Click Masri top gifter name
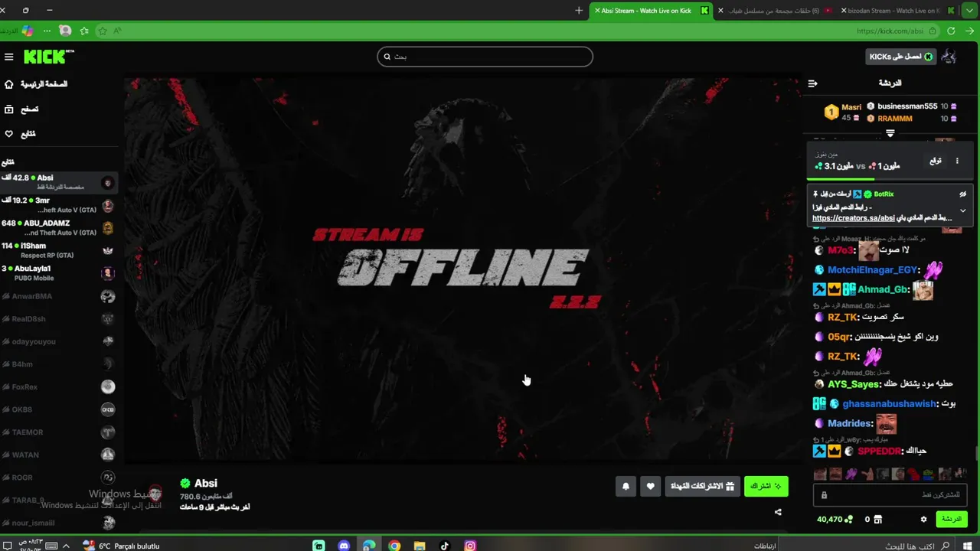 (x=851, y=107)
